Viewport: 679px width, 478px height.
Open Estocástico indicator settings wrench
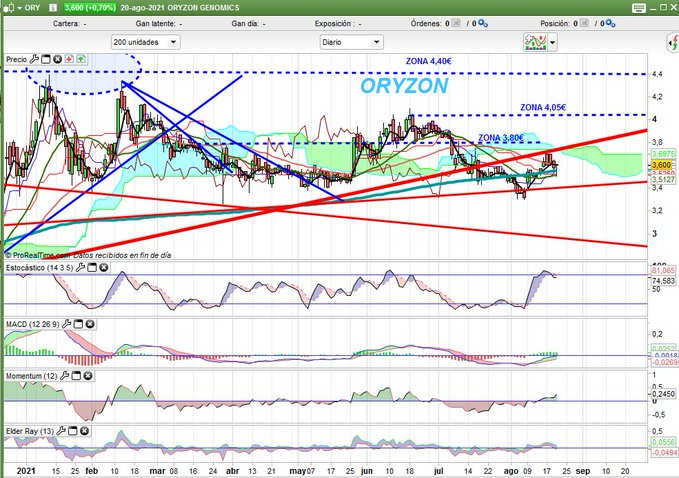tap(80, 268)
